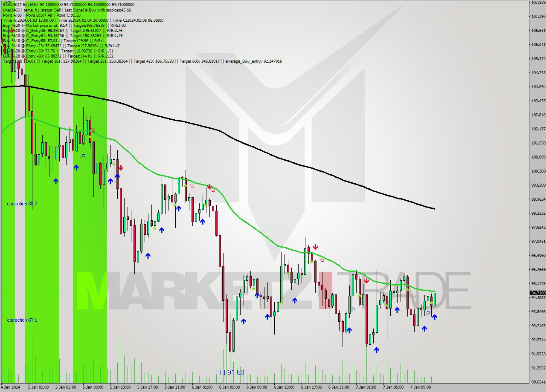
Task: Click the 104.735 price axis label
Action: pyautogui.click(x=538, y=72)
